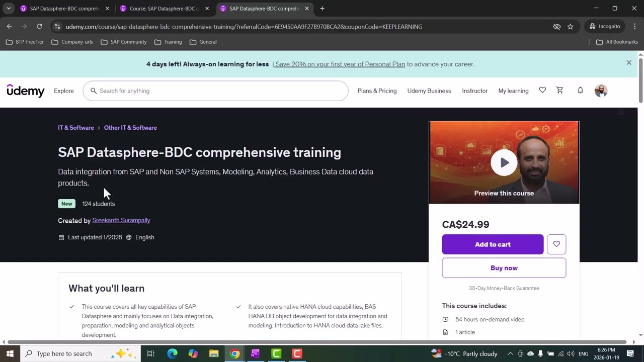The width and height of the screenshot is (644, 362).
Task: Open the Training bookmark folder
Action: [168, 42]
